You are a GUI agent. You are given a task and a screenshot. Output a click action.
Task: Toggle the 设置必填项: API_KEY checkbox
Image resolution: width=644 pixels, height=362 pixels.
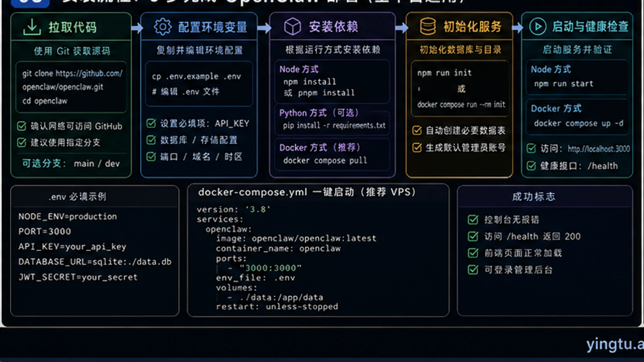click(151, 123)
